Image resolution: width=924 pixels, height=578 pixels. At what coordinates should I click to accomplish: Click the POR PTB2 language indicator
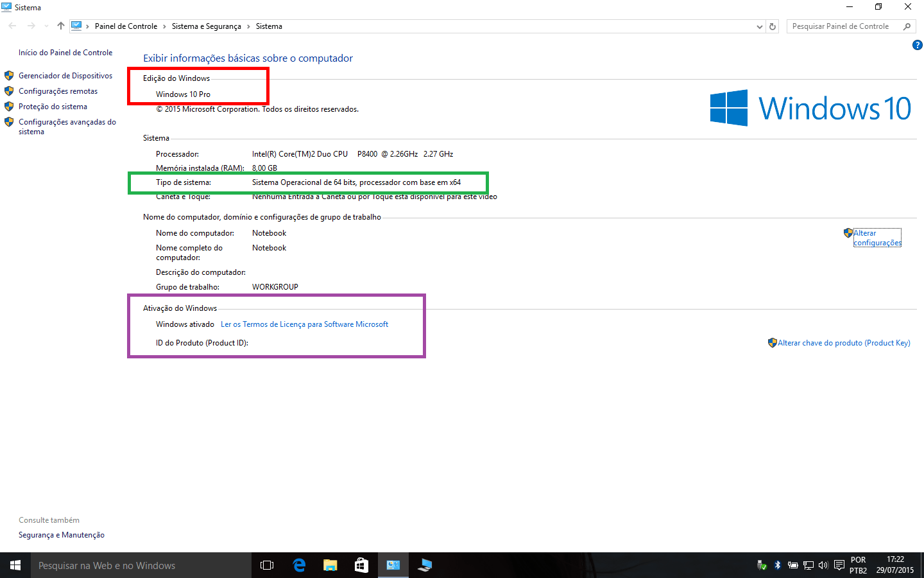pyautogui.click(x=859, y=565)
